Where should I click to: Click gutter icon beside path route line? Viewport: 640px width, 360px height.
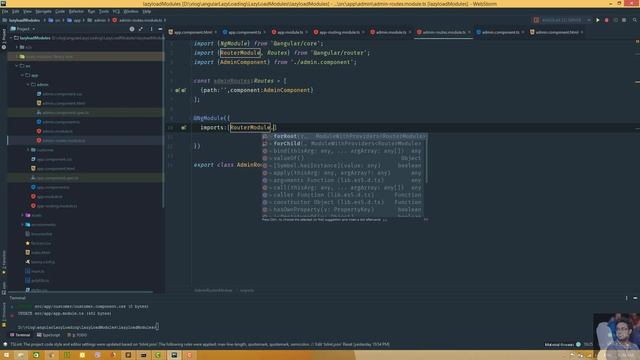(x=180, y=90)
